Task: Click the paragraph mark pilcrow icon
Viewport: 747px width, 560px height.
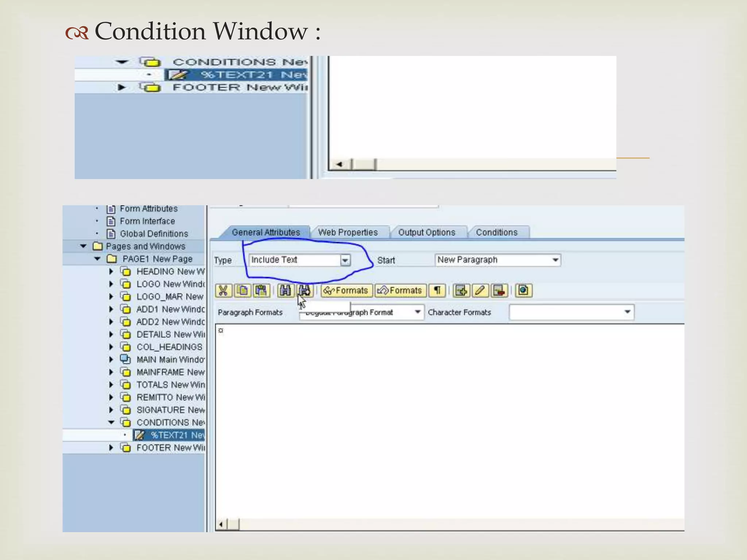Action: [x=437, y=291]
